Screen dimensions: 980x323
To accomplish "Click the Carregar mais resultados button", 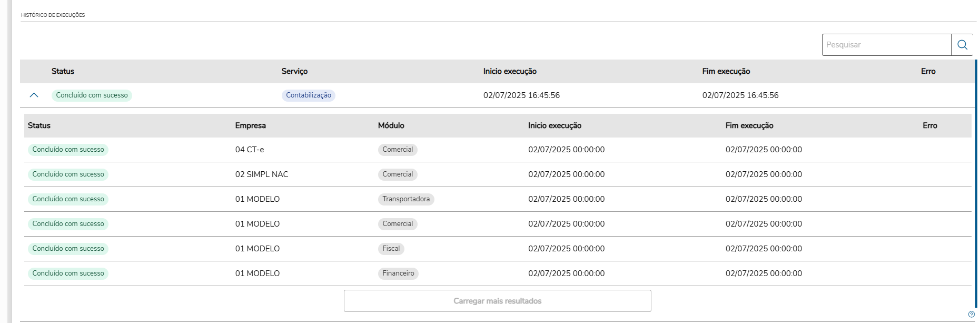I will point(497,301).
